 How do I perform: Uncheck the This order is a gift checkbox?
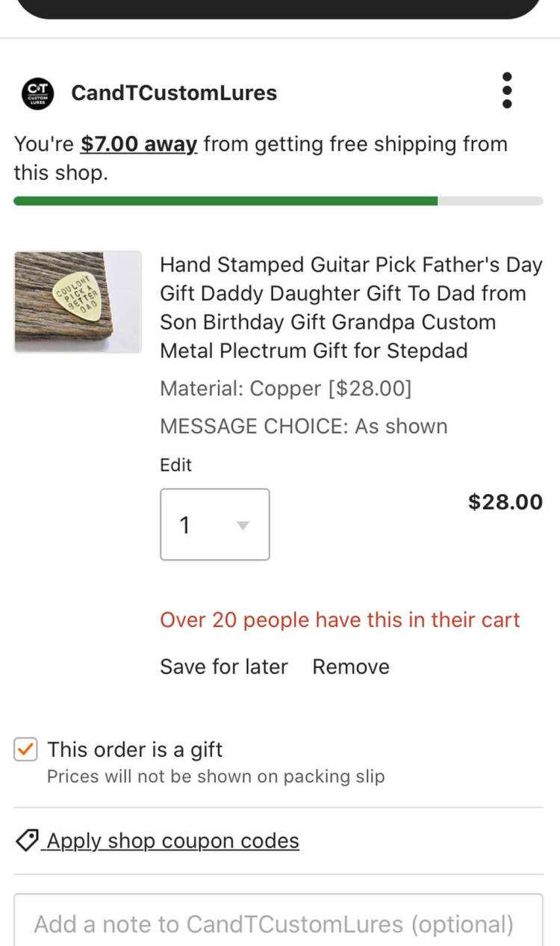tap(25, 749)
